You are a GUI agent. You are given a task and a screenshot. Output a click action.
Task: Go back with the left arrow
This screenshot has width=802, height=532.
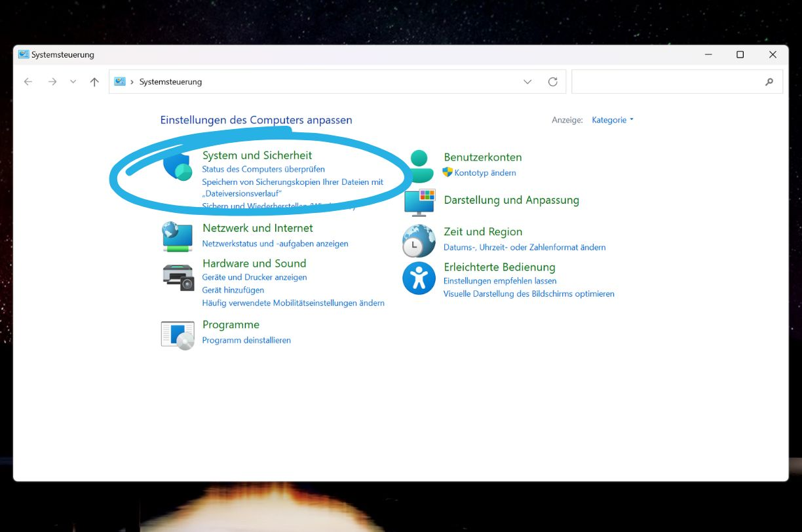(x=28, y=82)
